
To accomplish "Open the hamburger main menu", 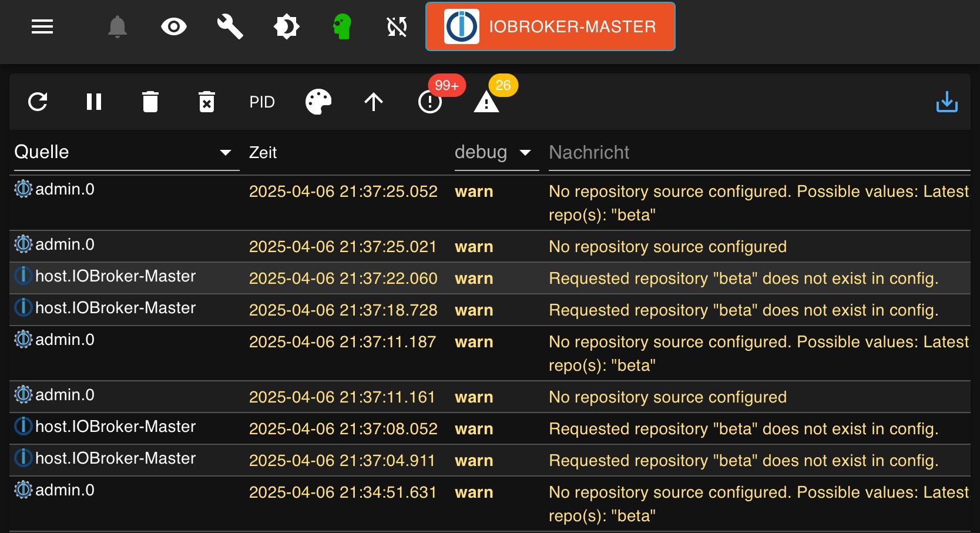I will (42, 26).
